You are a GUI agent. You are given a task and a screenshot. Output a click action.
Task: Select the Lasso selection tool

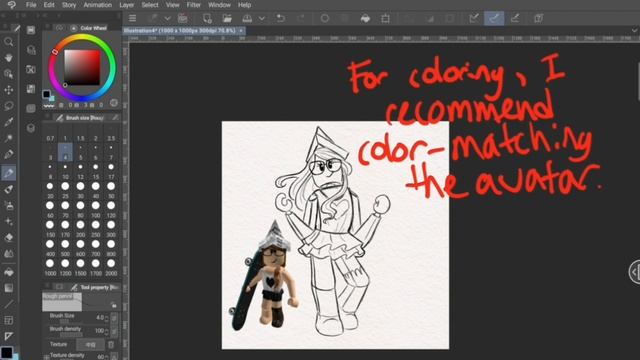(9, 106)
